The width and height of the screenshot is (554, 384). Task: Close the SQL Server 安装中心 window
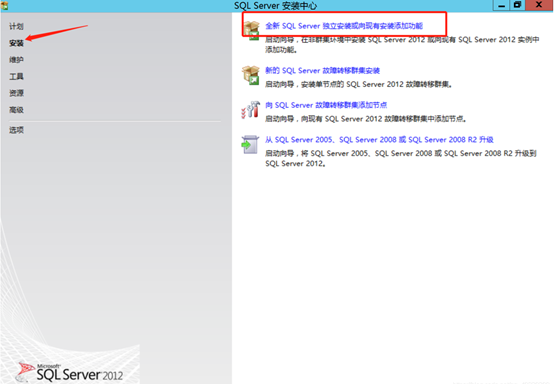(x=539, y=5)
